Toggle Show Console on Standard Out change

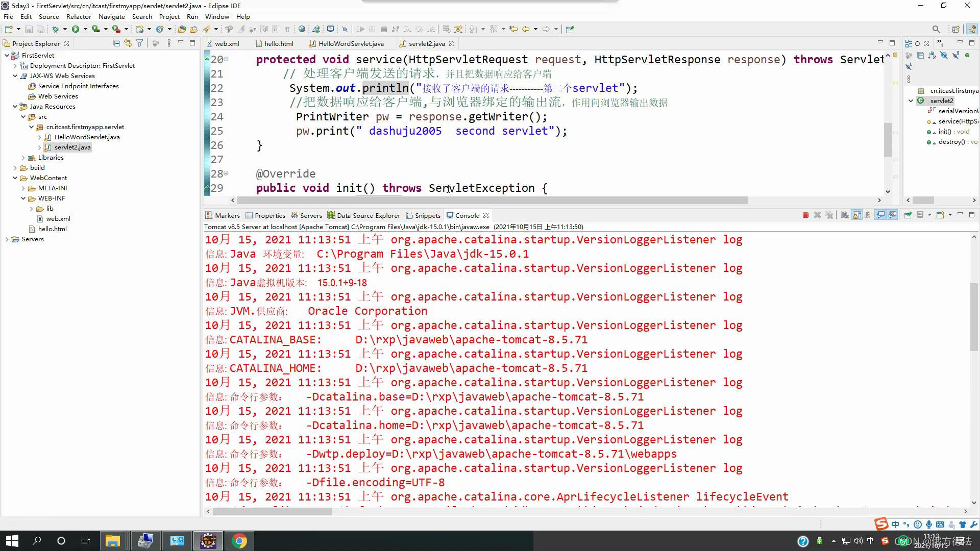880,215
